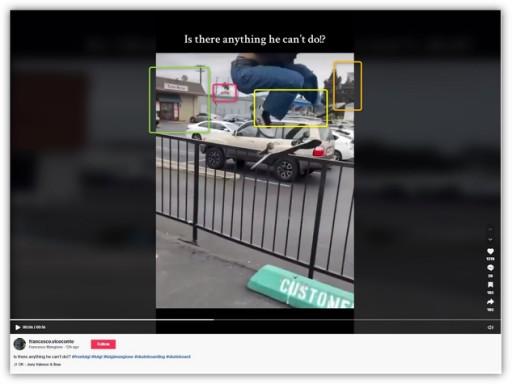Screen dimensions: 512x384
Task: Follow the creator with the red button
Action: [x=103, y=344]
